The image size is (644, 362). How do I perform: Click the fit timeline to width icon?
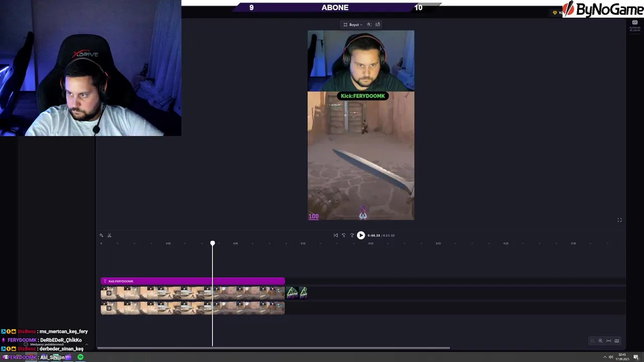tap(609, 341)
